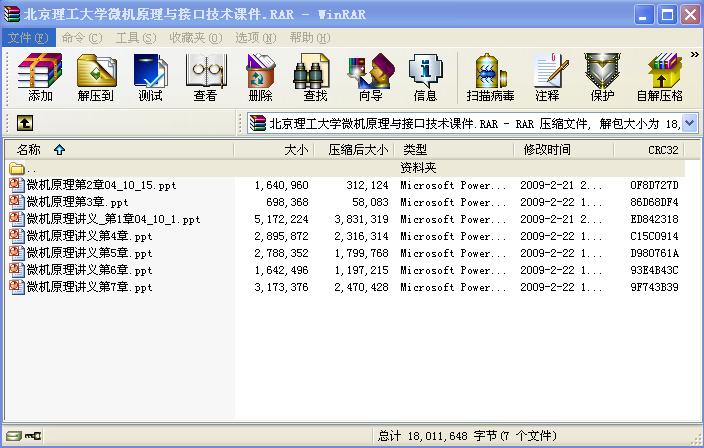This screenshot has width=704, height=448.
Task: Select file 微机原理讲义第6章.ppt
Action: [x=89, y=270]
